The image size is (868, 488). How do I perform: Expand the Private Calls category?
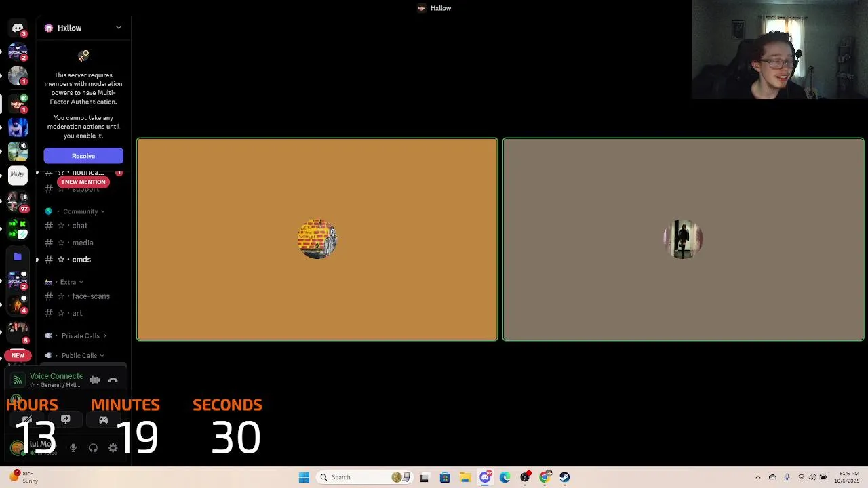80,335
